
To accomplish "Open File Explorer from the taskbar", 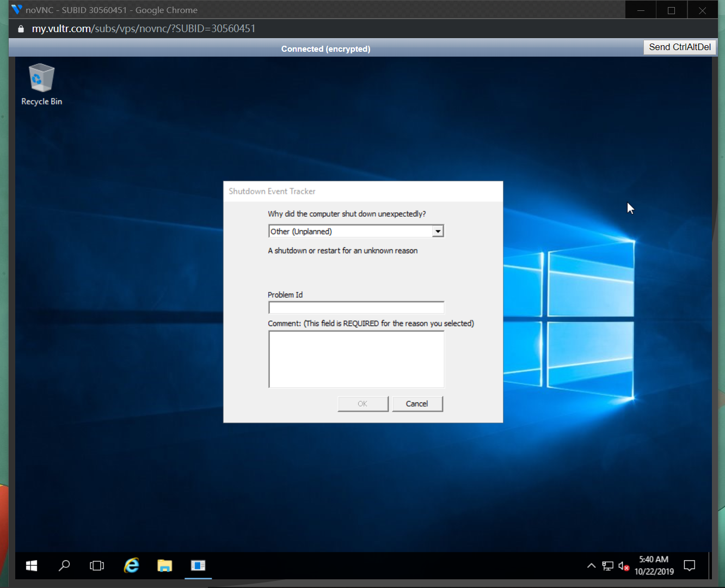I will coord(165,566).
